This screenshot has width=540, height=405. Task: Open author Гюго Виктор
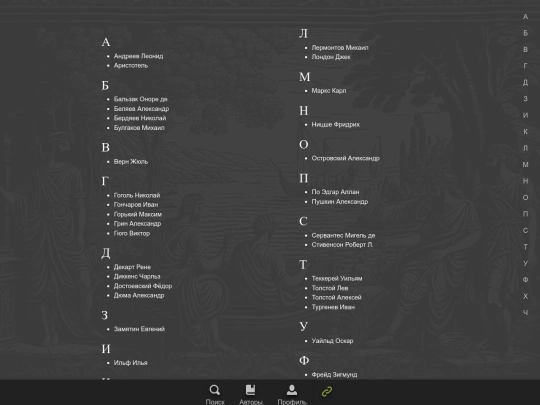point(132,233)
